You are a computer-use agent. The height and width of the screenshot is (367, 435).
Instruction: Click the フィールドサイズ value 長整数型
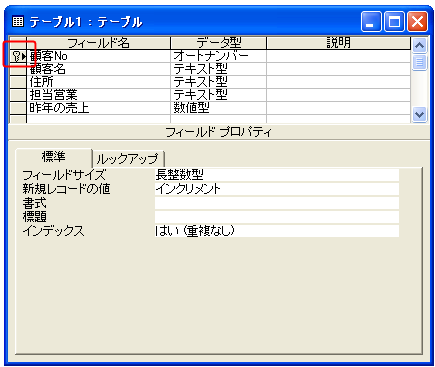click(x=277, y=175)
